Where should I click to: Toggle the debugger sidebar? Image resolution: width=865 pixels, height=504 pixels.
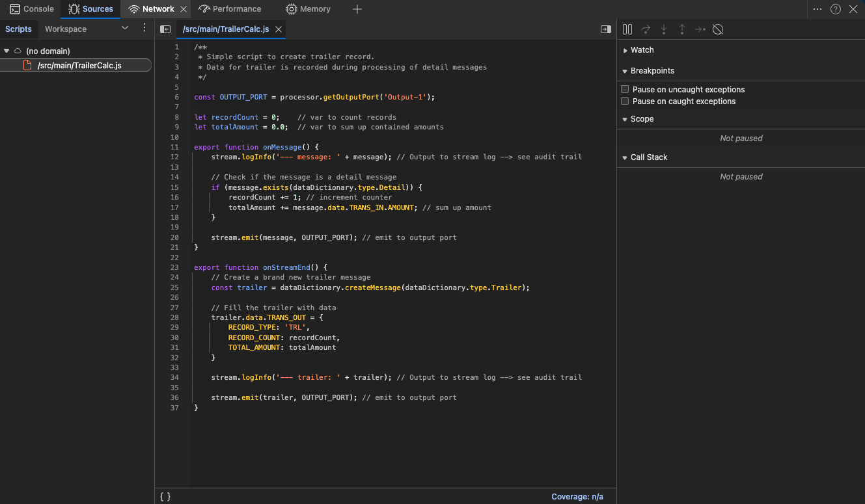coord(605,29)
